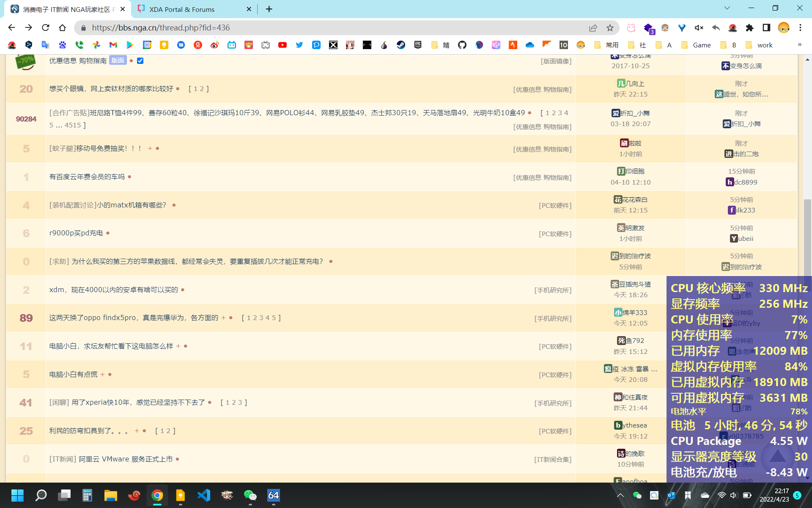The height and width of the screenshot is (508, 812).
Task: Open the Google Calendar bookmark
Action: [147, 45]
